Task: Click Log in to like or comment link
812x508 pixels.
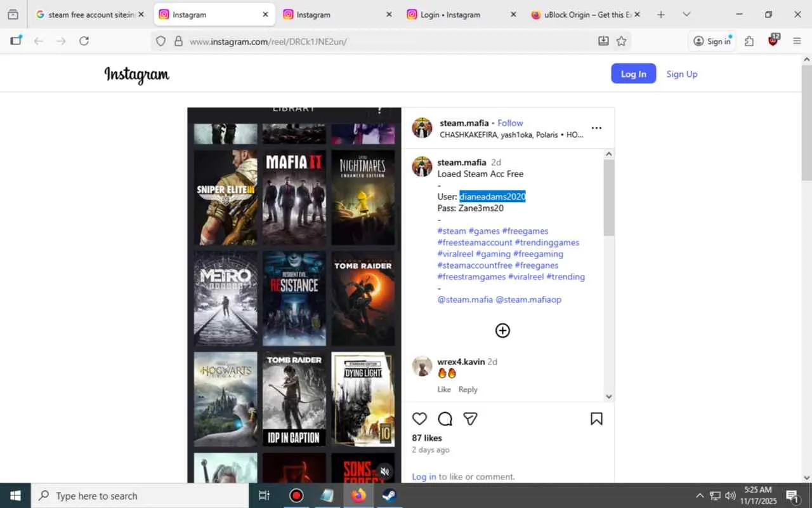Action: [x=424, y=477]
